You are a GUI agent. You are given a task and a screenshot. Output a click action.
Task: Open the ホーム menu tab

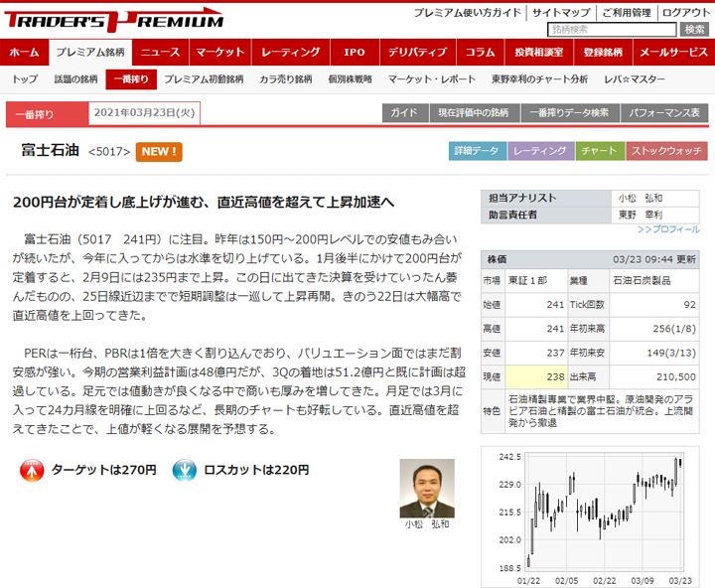(x=24, y=53)
